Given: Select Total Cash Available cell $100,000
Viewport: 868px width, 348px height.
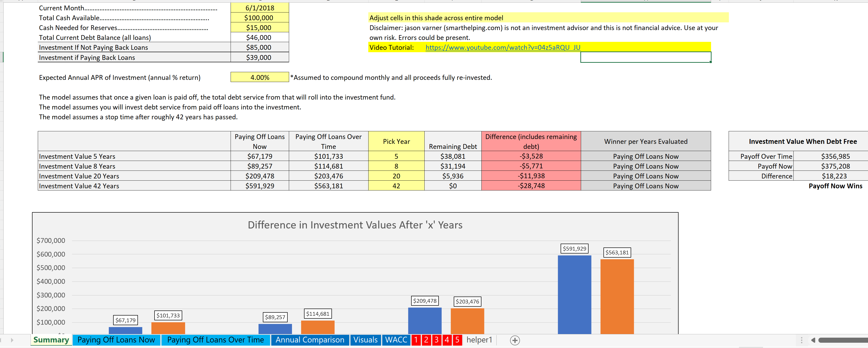Looking at the screenshot, I should (260, 18).
